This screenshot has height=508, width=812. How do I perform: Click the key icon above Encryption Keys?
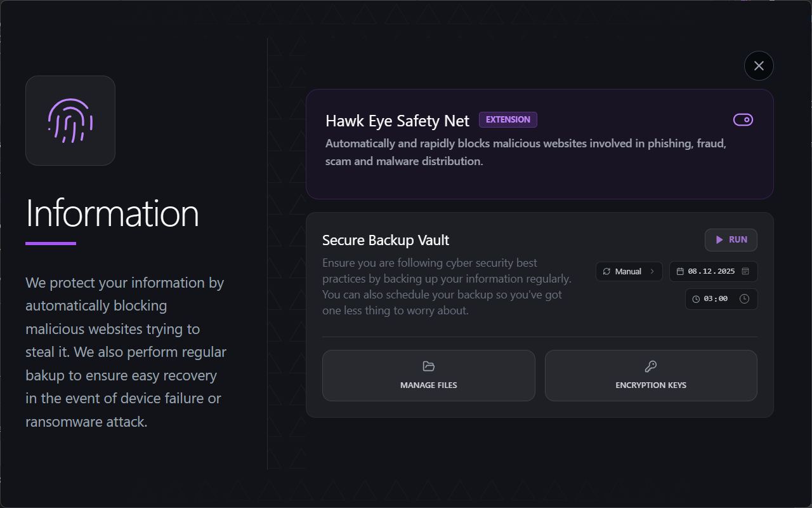(x=651, y=366)
